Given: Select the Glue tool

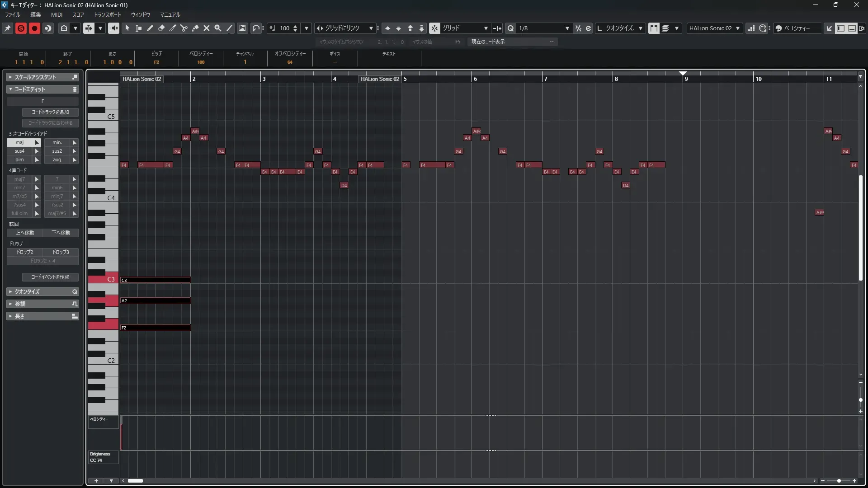Looking at the screenshot, I should (195, 28).
